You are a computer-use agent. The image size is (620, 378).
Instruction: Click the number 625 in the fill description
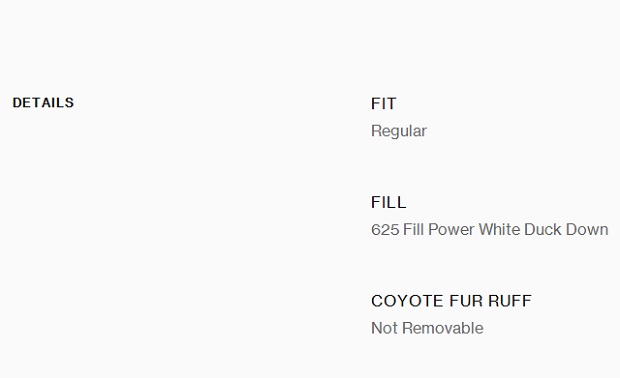[x=385, y=229]
